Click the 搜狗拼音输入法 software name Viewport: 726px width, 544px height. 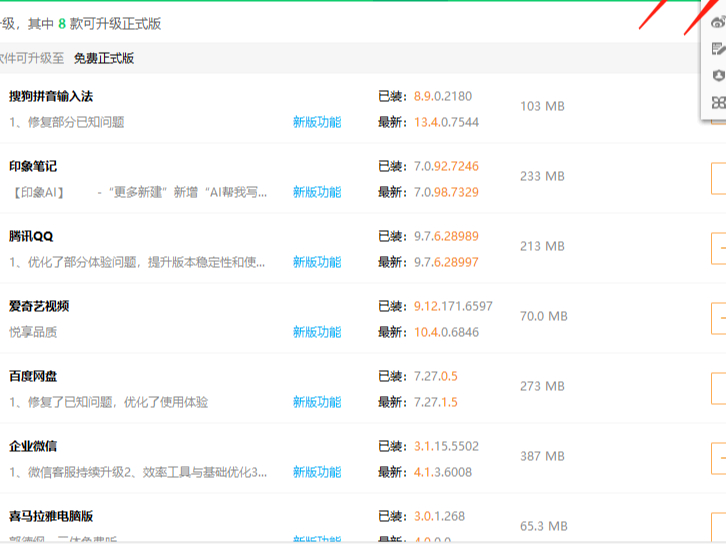51,96
